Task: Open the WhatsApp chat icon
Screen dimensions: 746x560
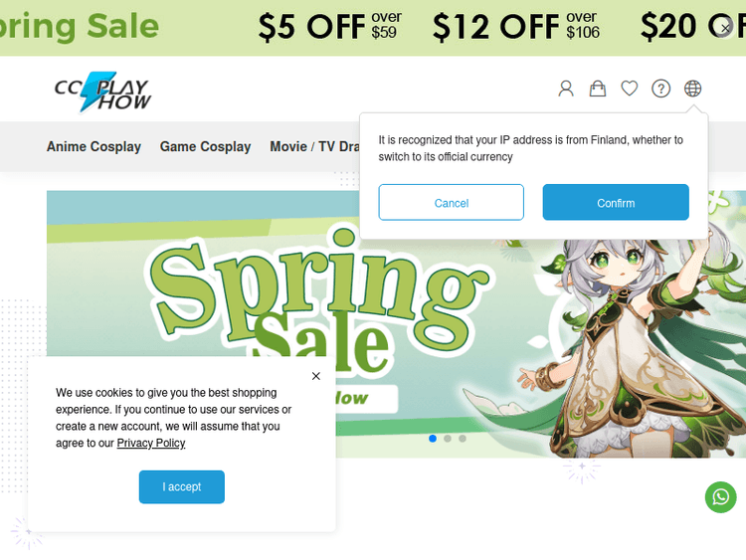Action: pyautogui.click(x=720, y=497)
